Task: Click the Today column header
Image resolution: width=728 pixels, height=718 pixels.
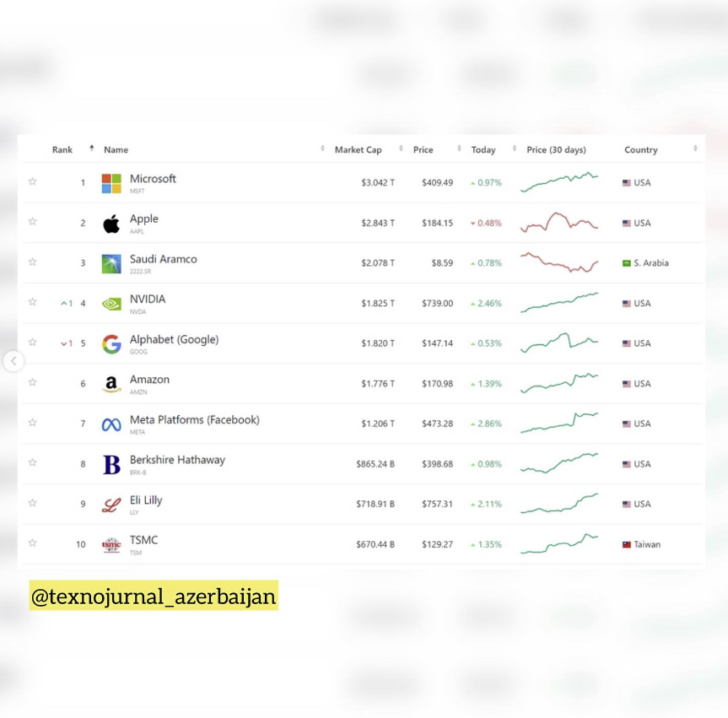Action: 483,150
